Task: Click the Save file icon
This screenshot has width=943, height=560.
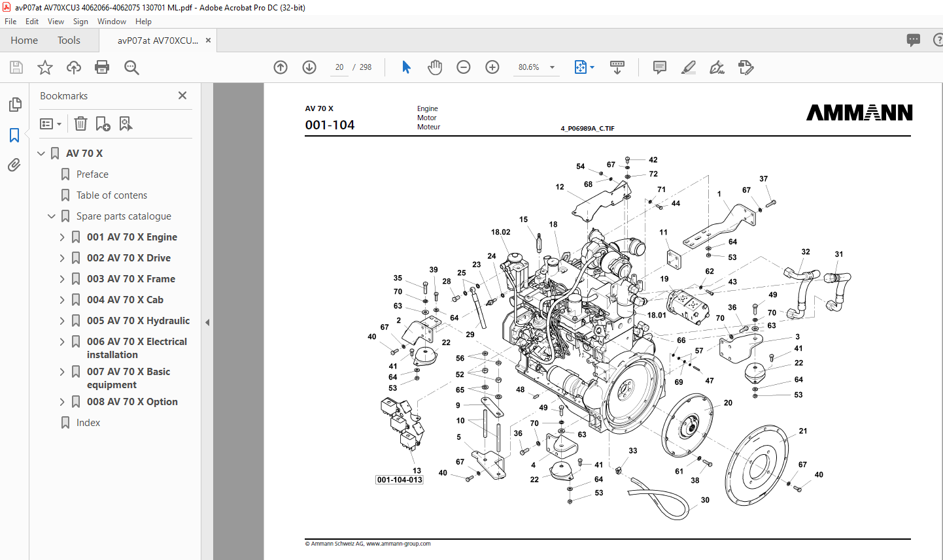Action: [x=16, y=67]
